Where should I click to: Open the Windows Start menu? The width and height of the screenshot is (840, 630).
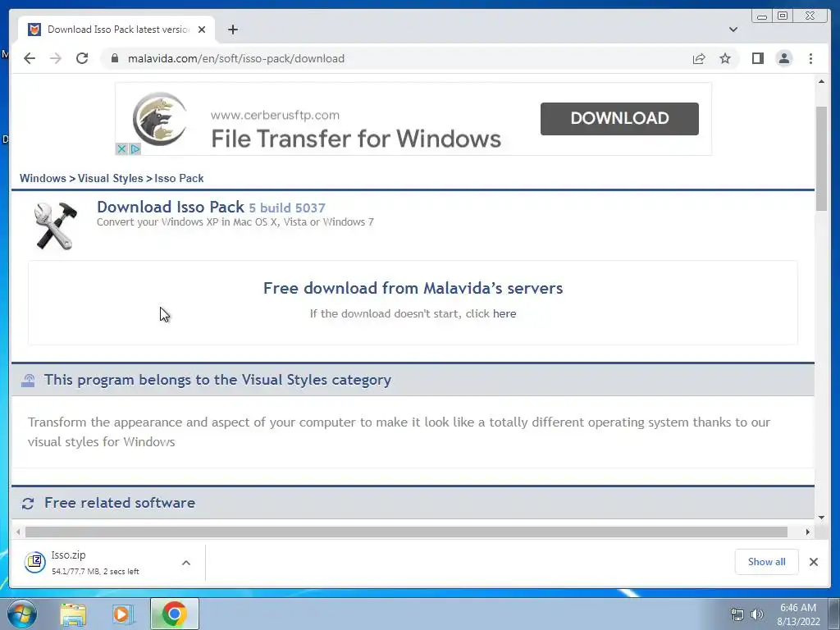[22, 614]
